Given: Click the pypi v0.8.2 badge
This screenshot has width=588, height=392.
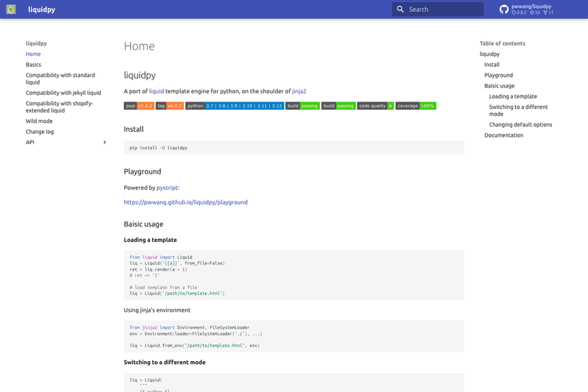Looking at the screenshot, I should click(139, 106).
